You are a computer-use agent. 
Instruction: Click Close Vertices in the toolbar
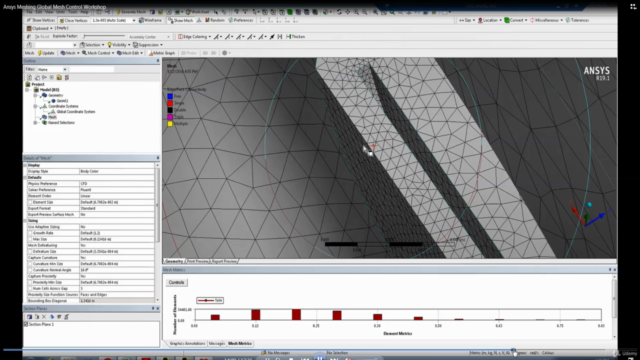[74, 20]
